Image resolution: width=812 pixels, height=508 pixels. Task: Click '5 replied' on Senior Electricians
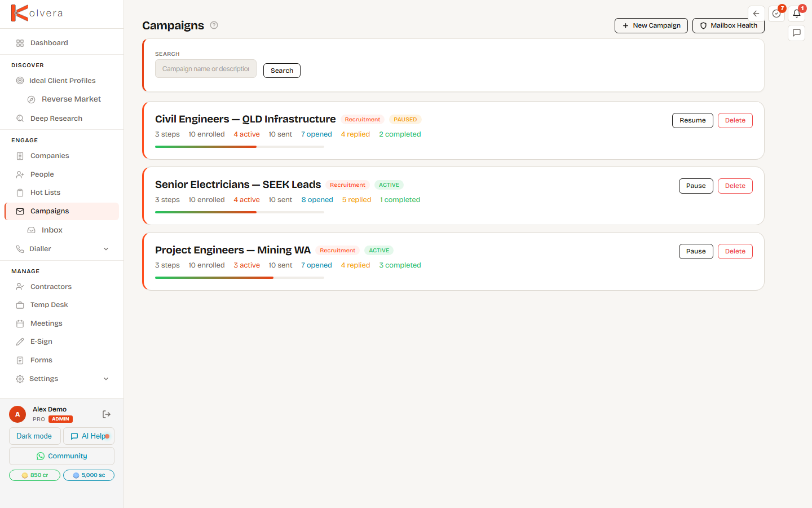pos(356,200)
